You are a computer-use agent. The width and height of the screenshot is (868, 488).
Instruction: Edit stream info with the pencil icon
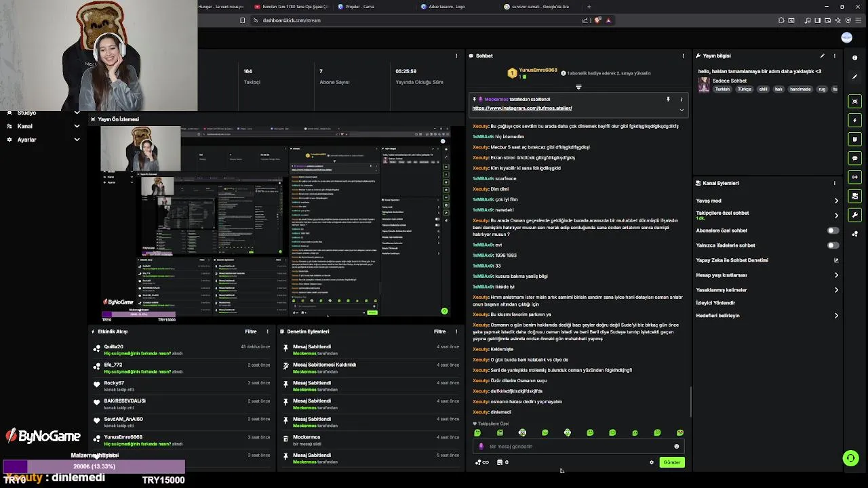(x=822, y=56)
